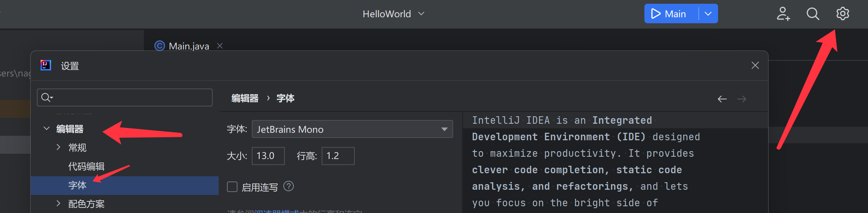The image size is (868, 213).
Task: Click the Java class icon on Main.java tab
Action: [160, 46]
